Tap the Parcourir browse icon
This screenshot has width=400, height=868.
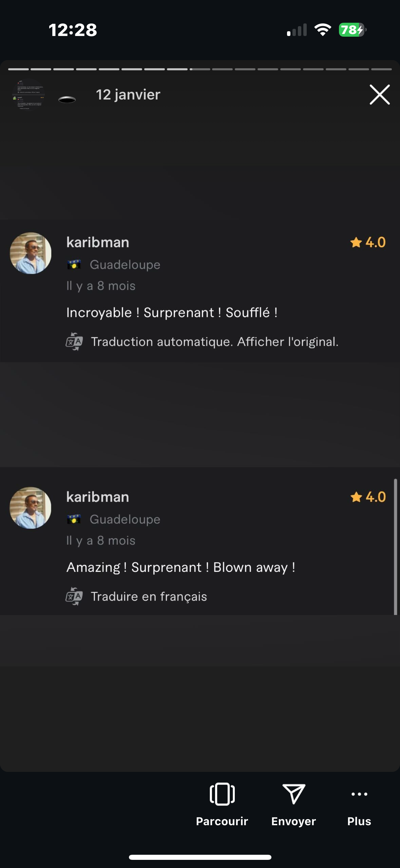pos(222,794)
